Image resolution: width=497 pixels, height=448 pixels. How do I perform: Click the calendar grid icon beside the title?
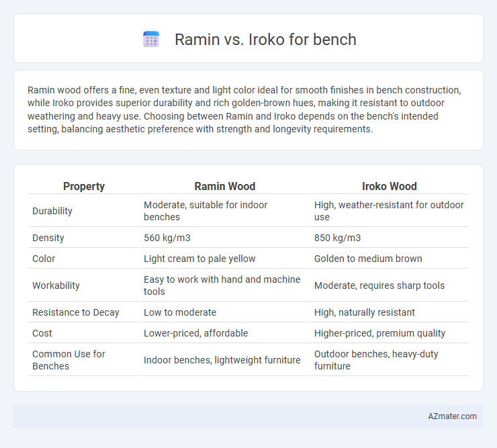click(151, 40)
